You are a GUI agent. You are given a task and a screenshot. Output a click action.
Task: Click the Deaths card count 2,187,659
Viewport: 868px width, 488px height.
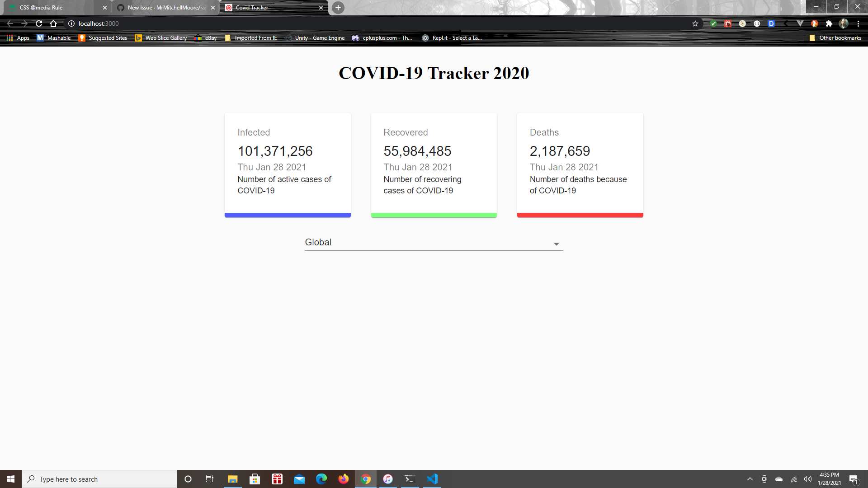click(560, 151)
